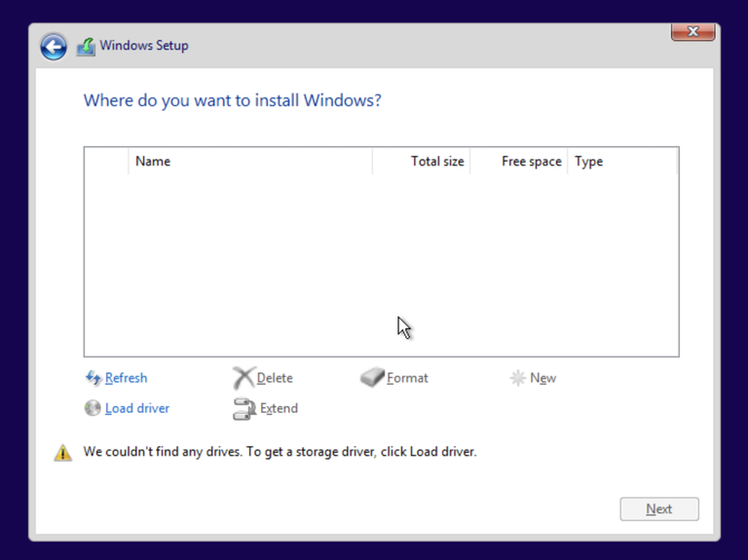Sort by the Name column header
Screen dimensions: 748x560
point(250,162)
